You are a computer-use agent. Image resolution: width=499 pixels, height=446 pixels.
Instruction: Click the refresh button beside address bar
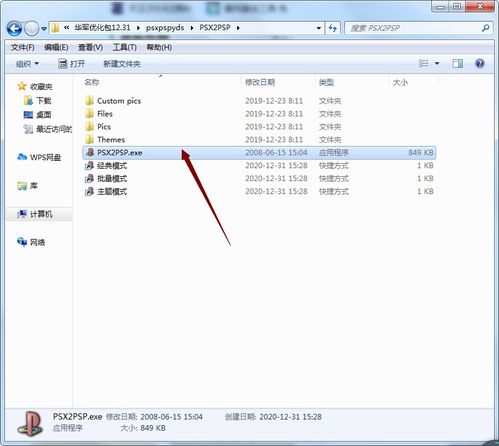click(x=332, y=28)
